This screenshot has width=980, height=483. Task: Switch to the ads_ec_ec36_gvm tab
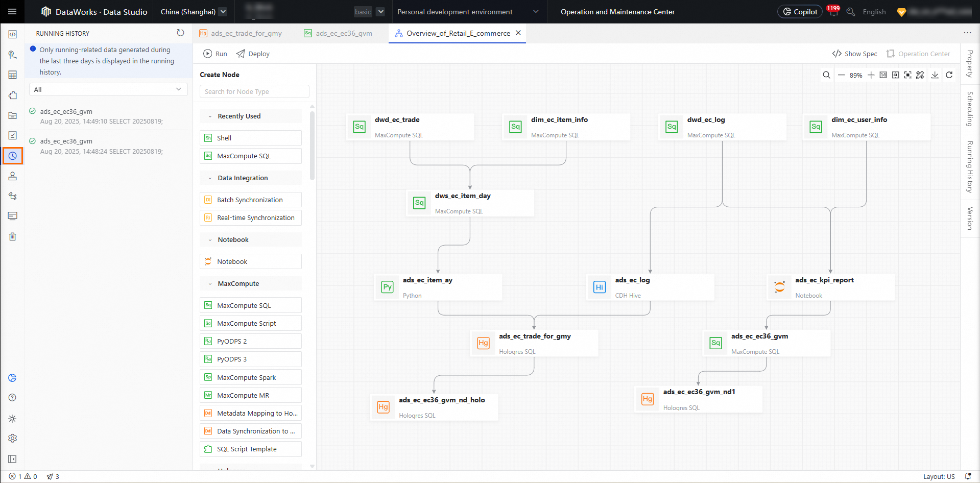(x=343, y=33)
